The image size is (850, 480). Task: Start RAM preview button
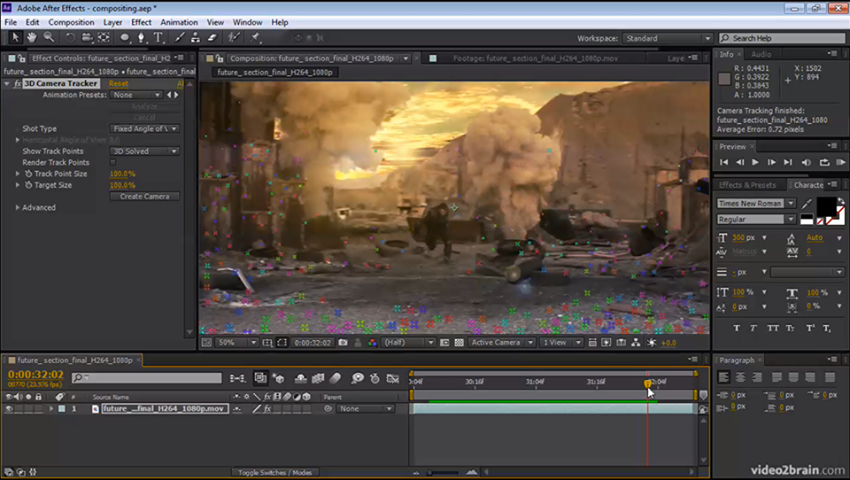tap(841, 162)
